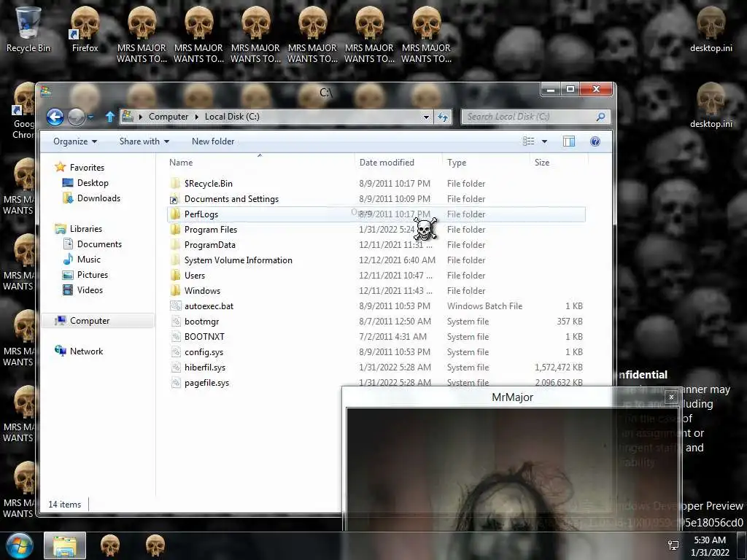
Task: Sort by the Type column header
Action: point(457,163)
